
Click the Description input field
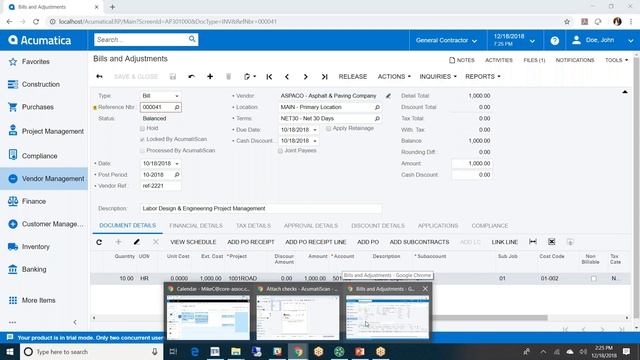tap(260, 209)
